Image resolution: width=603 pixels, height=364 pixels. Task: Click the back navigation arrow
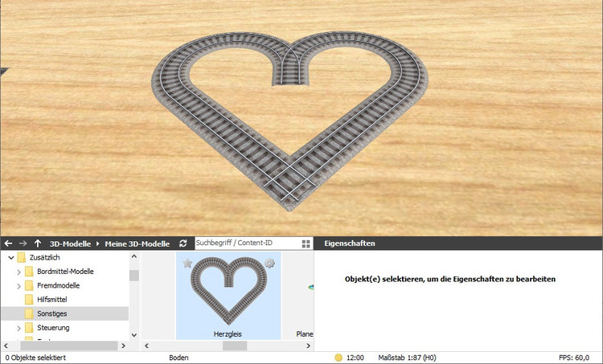(x=8, y=243)
